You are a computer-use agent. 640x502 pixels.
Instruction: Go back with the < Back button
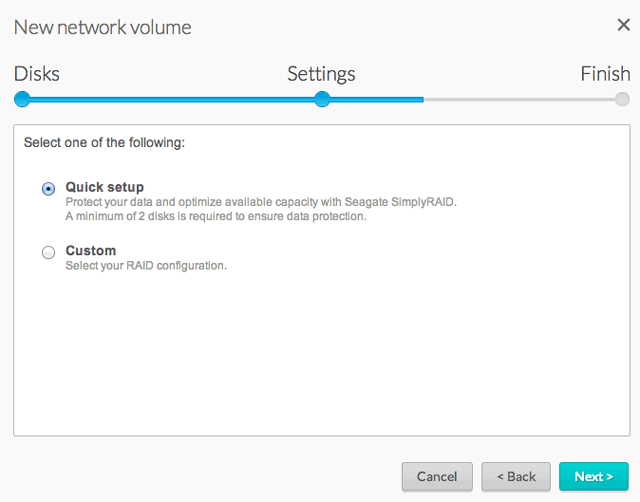click(516, 477)
